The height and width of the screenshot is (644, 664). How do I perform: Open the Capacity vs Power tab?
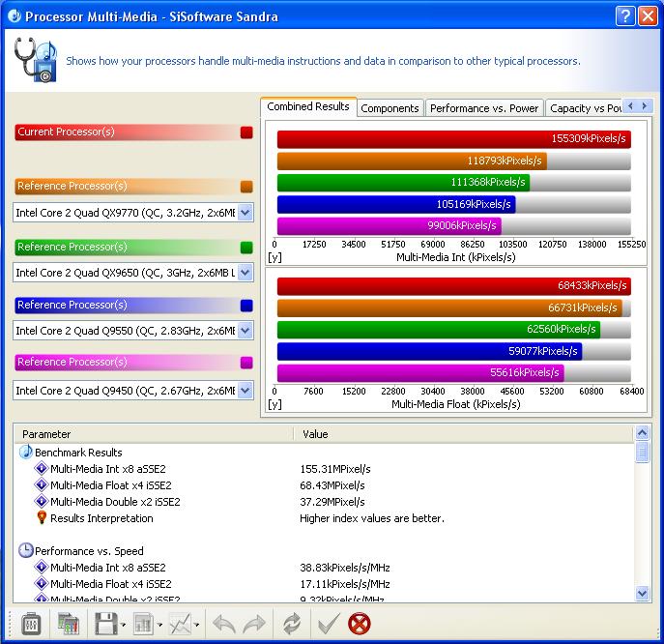click(x=585, y=108)
